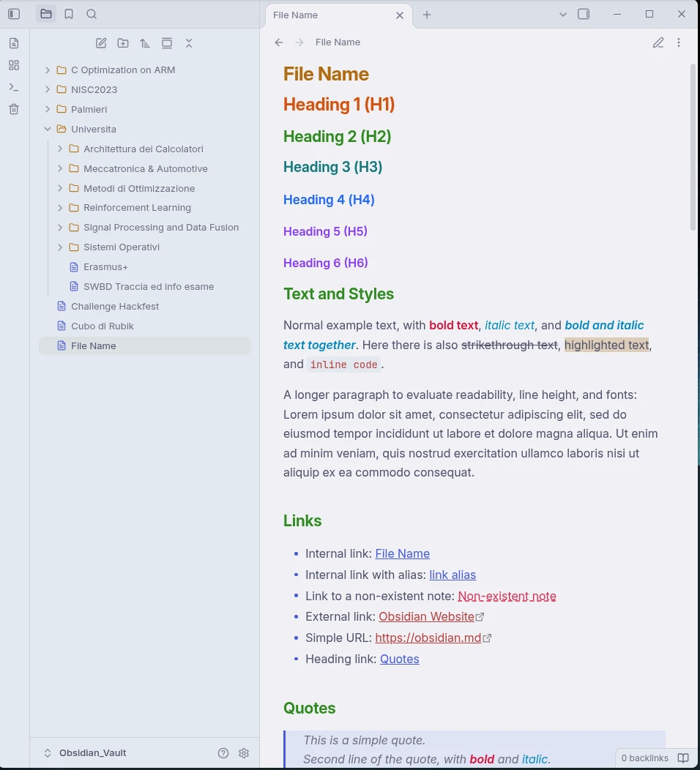This screenshot has height=770, width=700.
Task: Click the Heading 1 (H1) heading
Action: click(339, 104)
